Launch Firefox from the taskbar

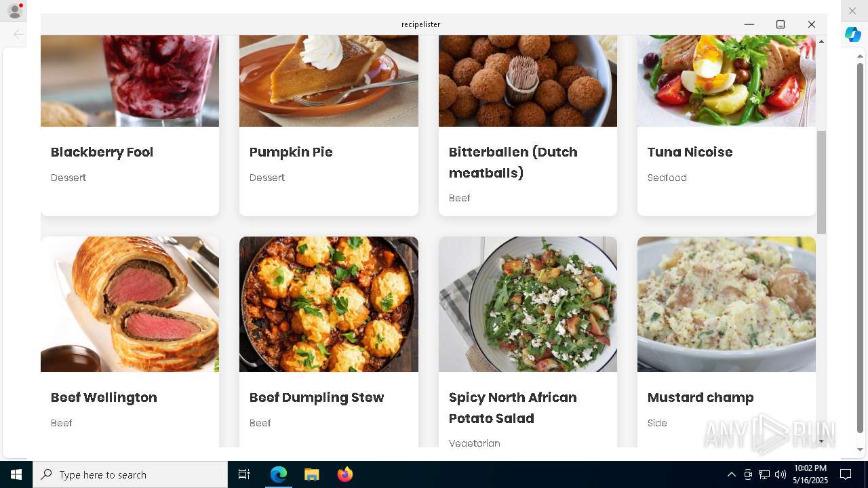(x=344, y=474)
